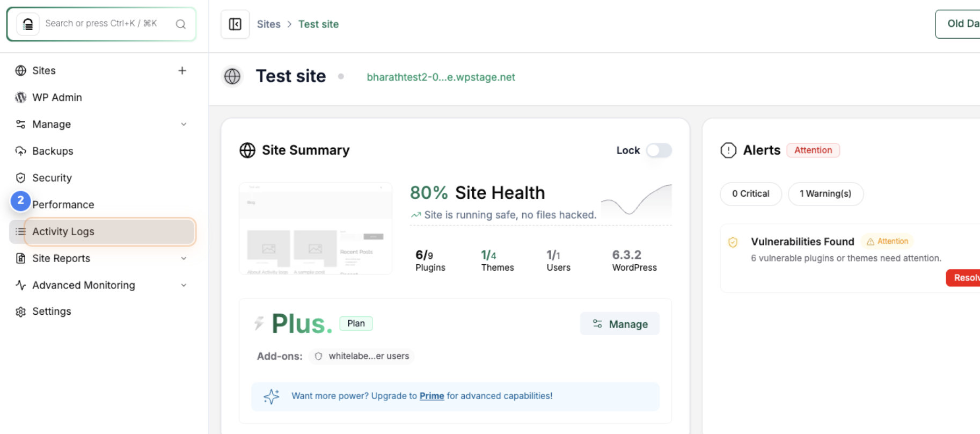
Task: Click the Sites globe icon in sidebar
Action: (x=21, y=70)
